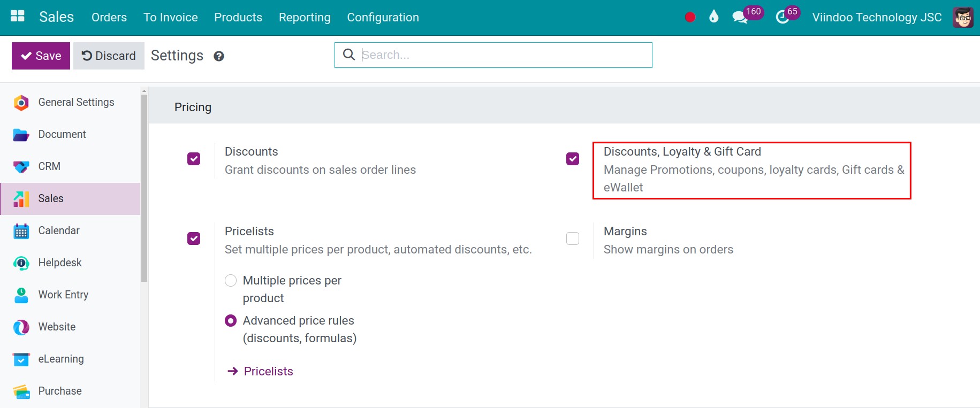Click the search magnifier icon
Screen dimensions: 980x408
click(349, 55)
